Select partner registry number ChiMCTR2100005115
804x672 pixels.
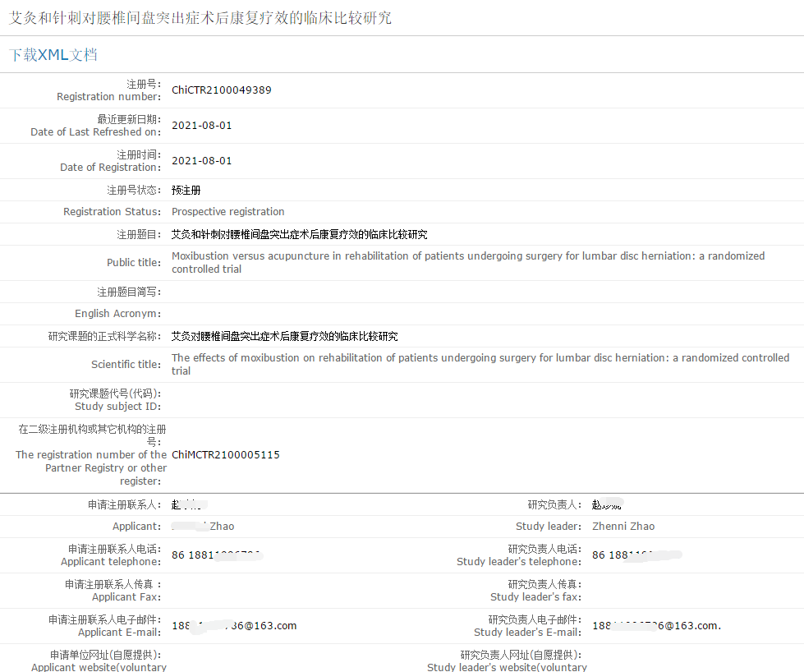pyautogui.click(x=225, y=455)
